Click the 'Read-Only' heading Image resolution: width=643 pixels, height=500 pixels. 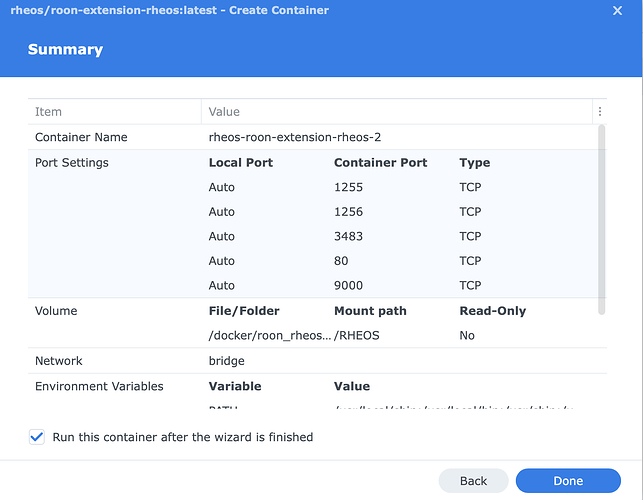pyautogui.click(x=493, y=311)
